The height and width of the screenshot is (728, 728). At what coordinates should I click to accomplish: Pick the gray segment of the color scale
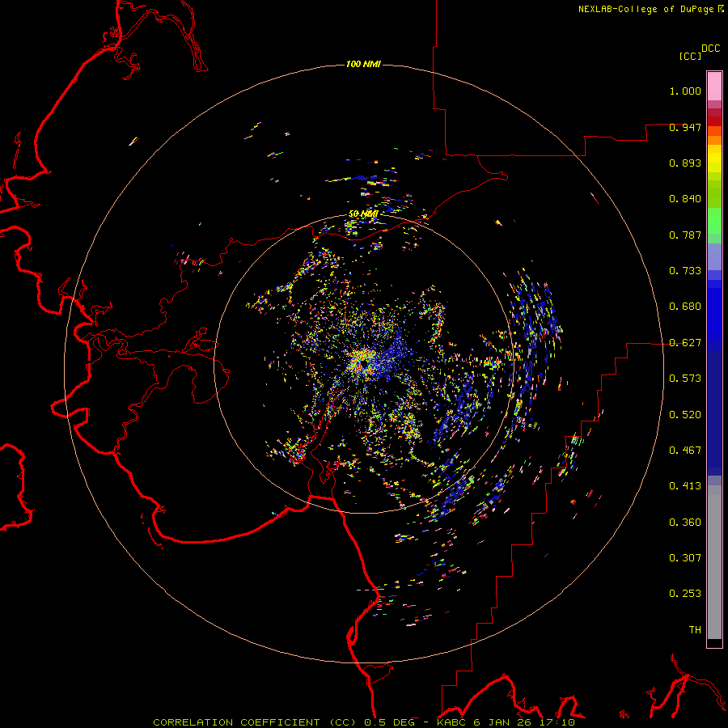(x=714, y=562)
